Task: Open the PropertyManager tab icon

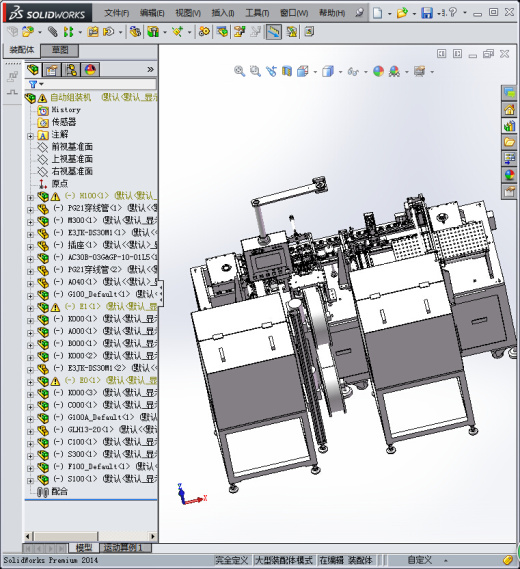Action: 52,69
